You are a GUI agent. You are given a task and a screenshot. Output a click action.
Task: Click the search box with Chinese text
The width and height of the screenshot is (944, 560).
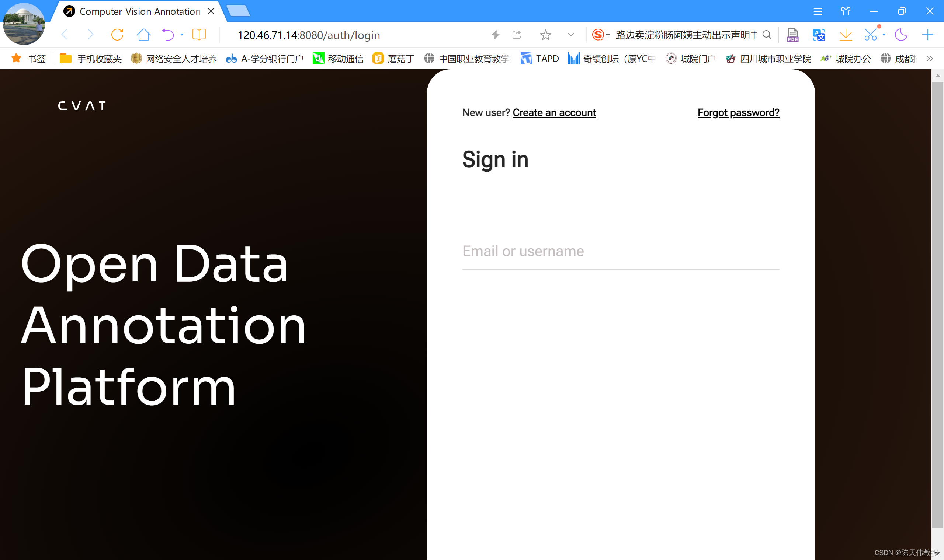(686, 35)
